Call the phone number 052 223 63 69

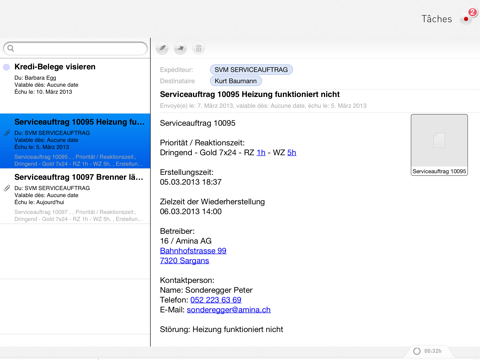click(x=216, y=300)
